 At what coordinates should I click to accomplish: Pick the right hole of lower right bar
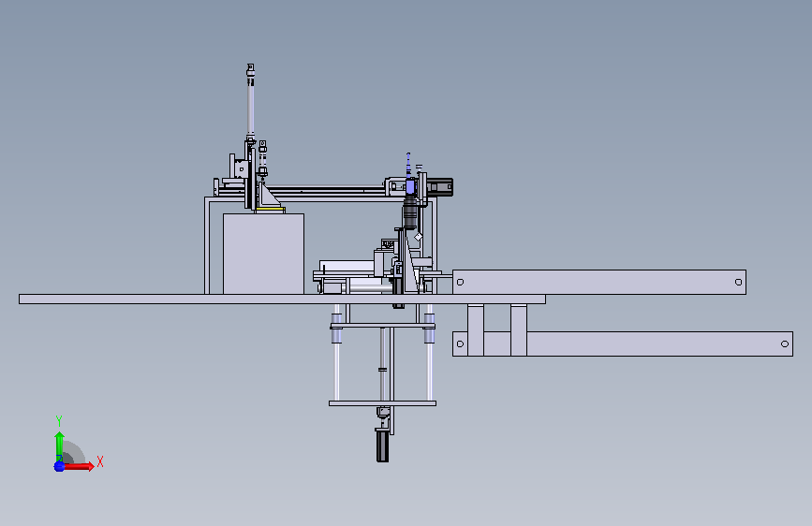[785, 343]
